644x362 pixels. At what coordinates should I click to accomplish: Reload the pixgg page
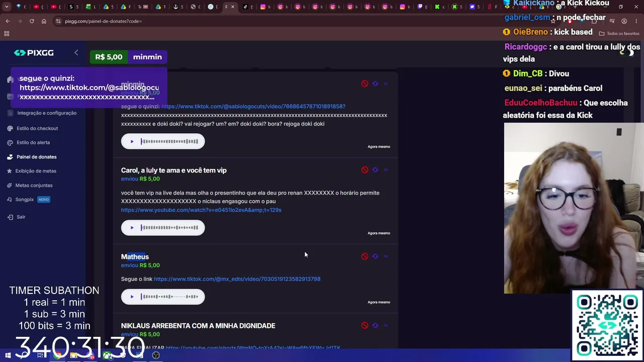click(32, 21)
